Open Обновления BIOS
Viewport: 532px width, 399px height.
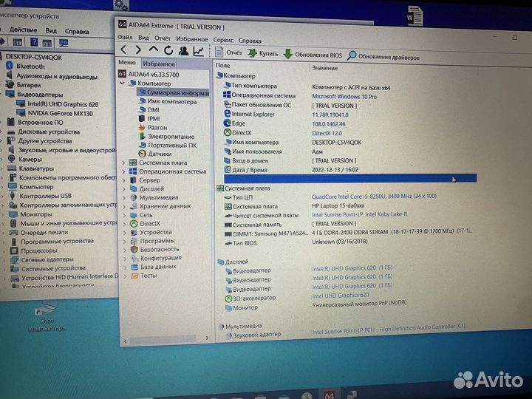pos(313,54)
